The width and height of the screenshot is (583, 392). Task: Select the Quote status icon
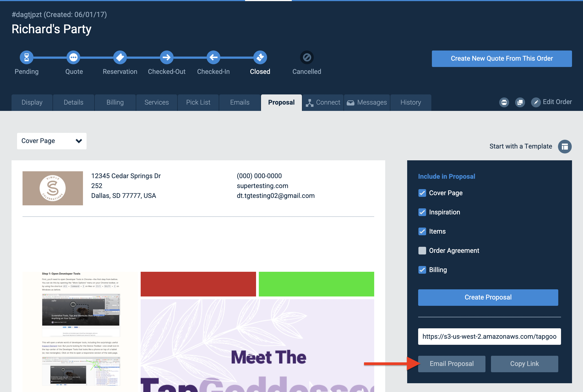[73, 57]
